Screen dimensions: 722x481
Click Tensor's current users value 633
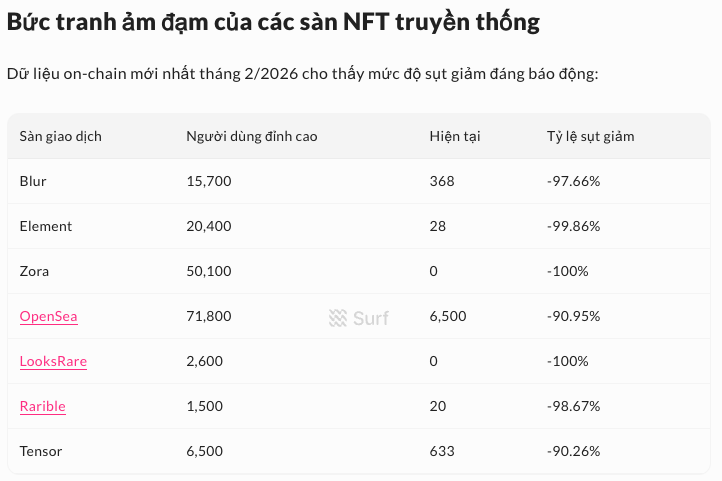click(x=442, y=451)
